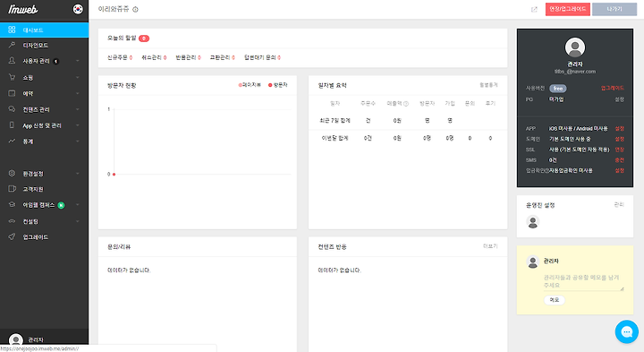This screenshot has width=644, height=352.
Task: Expand the 통계 submenu arrow
Action: coord(78,142)
